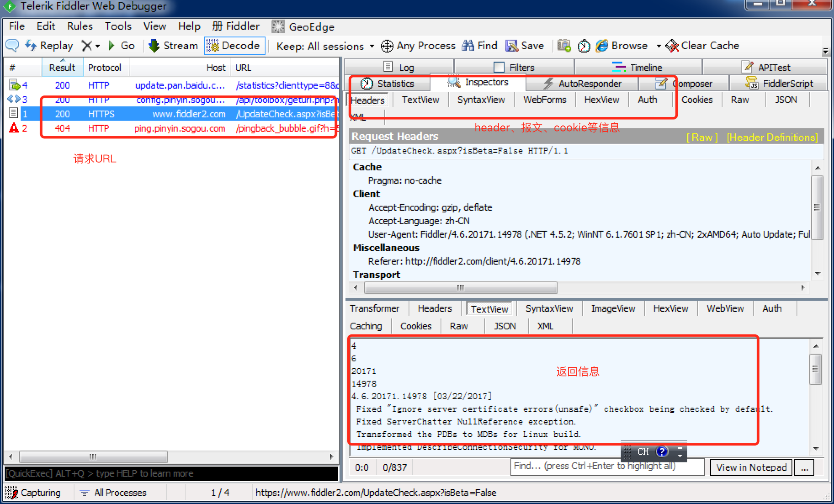Open the Statistics tab
The height and width of the screenshot is (504, 834).
coord(388,84)
